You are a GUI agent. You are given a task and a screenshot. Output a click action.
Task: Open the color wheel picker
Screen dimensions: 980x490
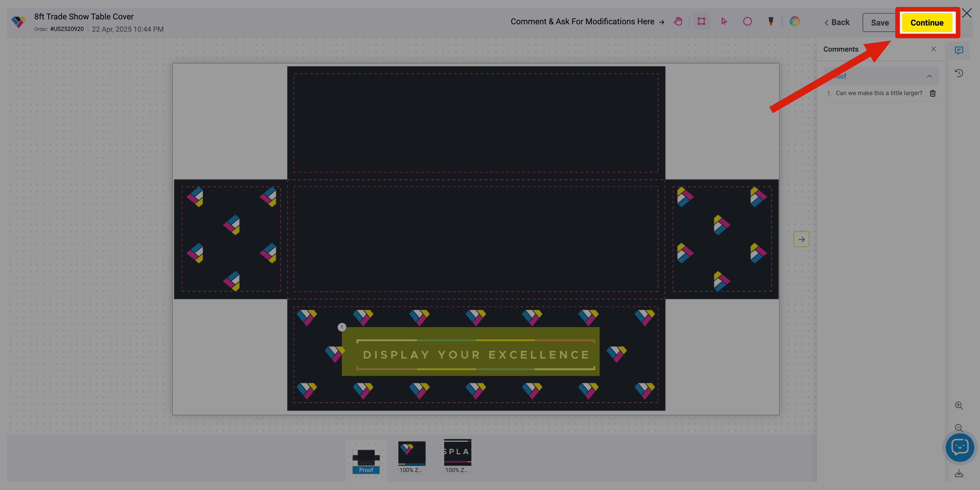(794, 21)
